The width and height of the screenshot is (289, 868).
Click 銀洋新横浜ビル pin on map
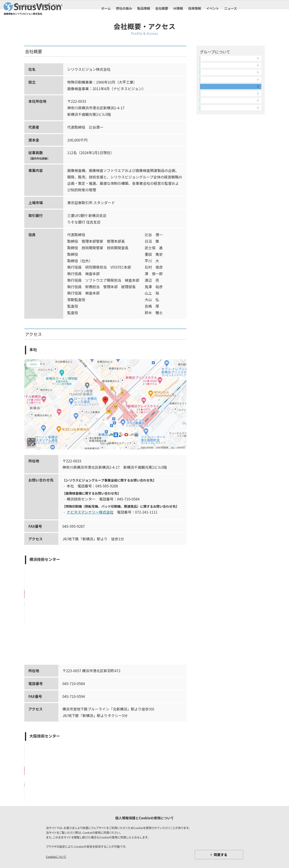[122, 380]
